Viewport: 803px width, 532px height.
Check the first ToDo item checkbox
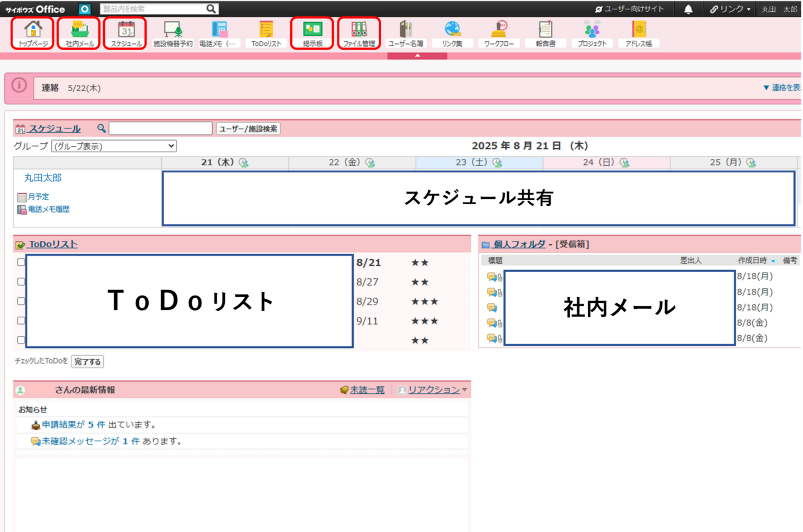click(x=21, y=262)
